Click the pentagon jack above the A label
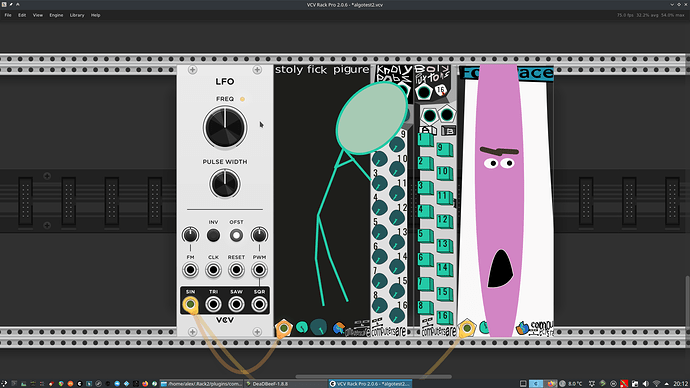This screenshot has height=388, width=690. (429, 116)
